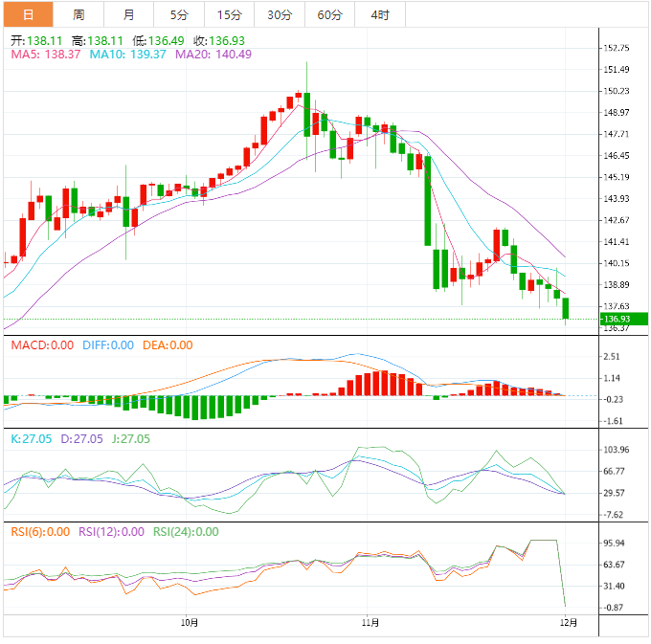Select the RSI(24):0.00 indicator label
The image size is (651, 644).
pos(186,532)
